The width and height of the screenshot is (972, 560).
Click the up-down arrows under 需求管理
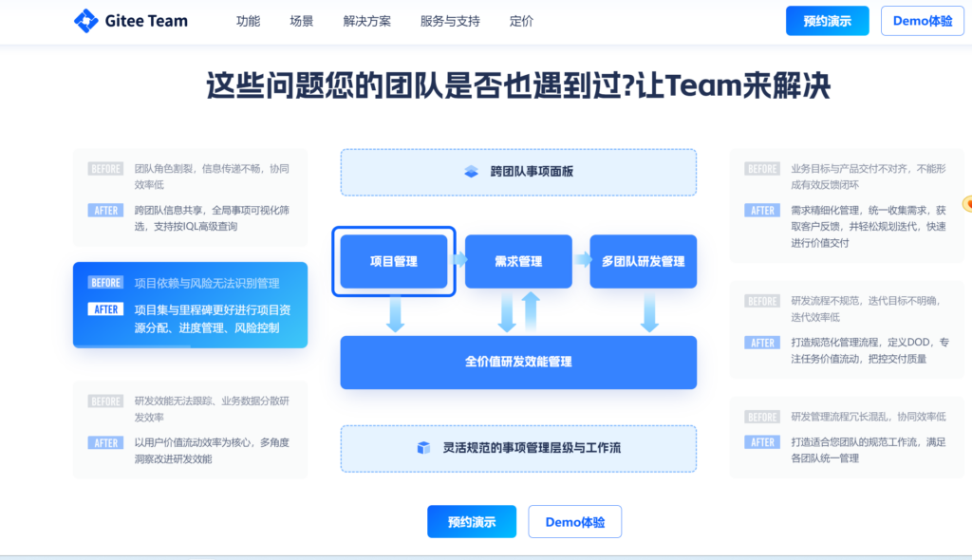click(x=518, y=313)
